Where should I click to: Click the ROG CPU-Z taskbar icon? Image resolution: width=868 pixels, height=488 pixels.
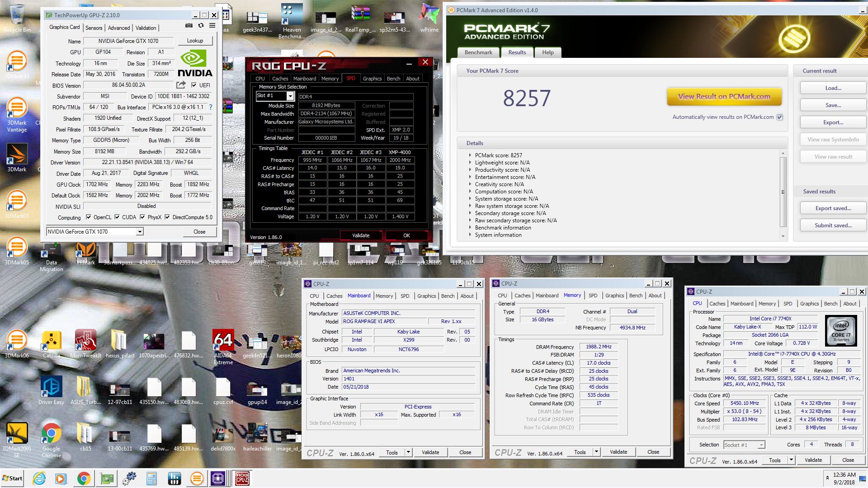[x=242, y=478]
